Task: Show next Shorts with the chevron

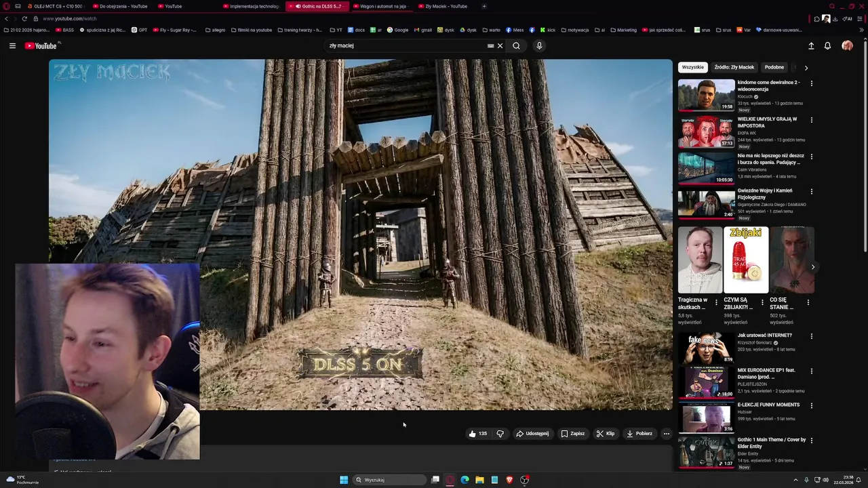Action: 812,267
